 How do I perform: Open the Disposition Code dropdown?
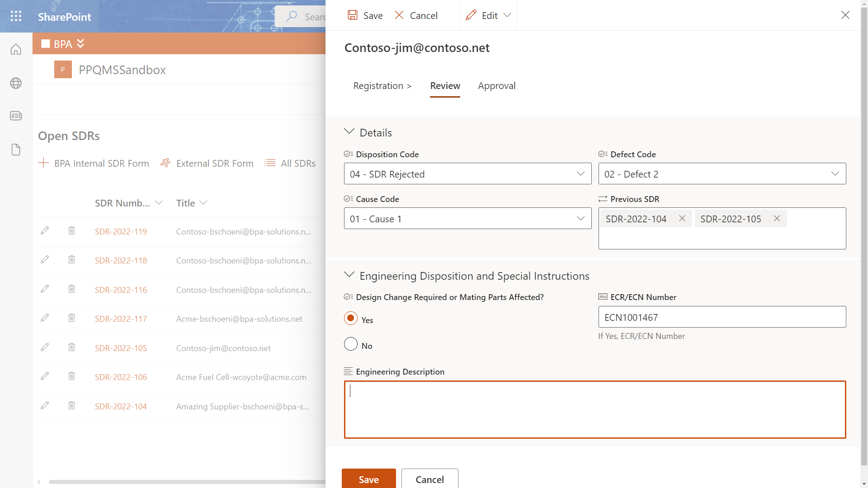coord(467,174)
